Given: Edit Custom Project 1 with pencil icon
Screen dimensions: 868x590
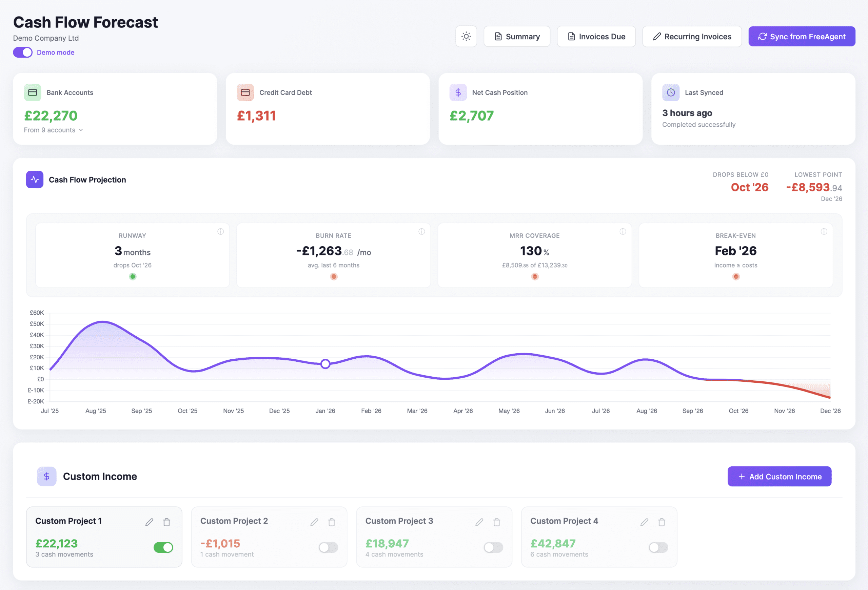Looking at the screenshot, I should click(x=149, y=522).
